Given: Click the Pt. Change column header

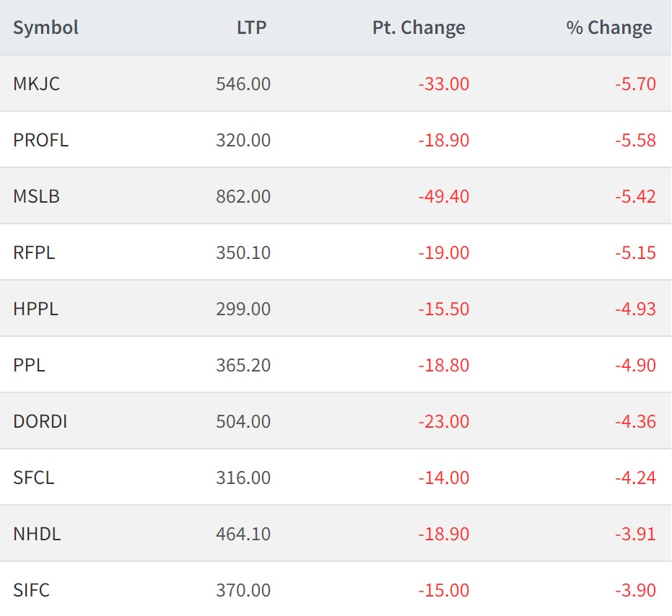Looking at the screenshot, I should click(419, 28).
